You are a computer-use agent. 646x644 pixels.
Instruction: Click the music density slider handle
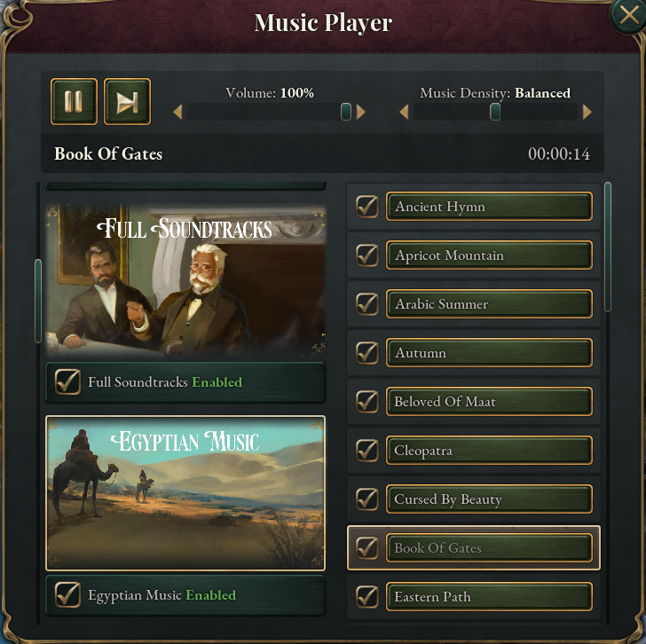click(495, 112)
